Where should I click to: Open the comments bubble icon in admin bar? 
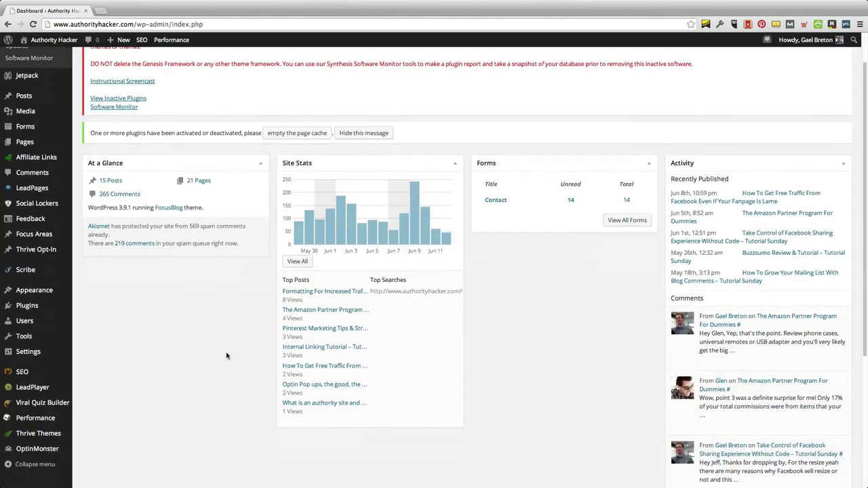(x=89, y=40)
